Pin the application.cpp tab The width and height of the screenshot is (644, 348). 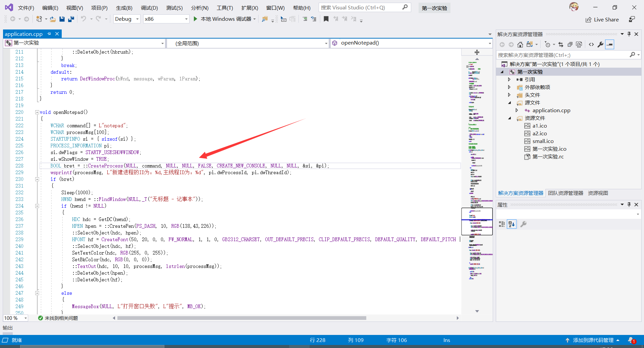click(x=49, y=34)
